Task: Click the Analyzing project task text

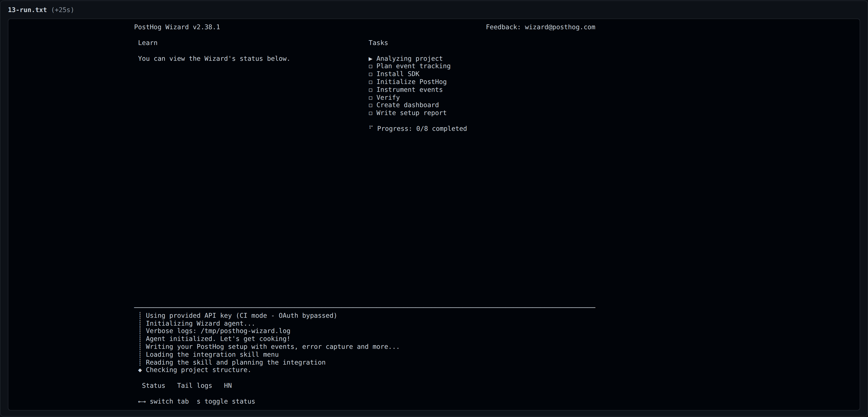Action: [409, 59]
